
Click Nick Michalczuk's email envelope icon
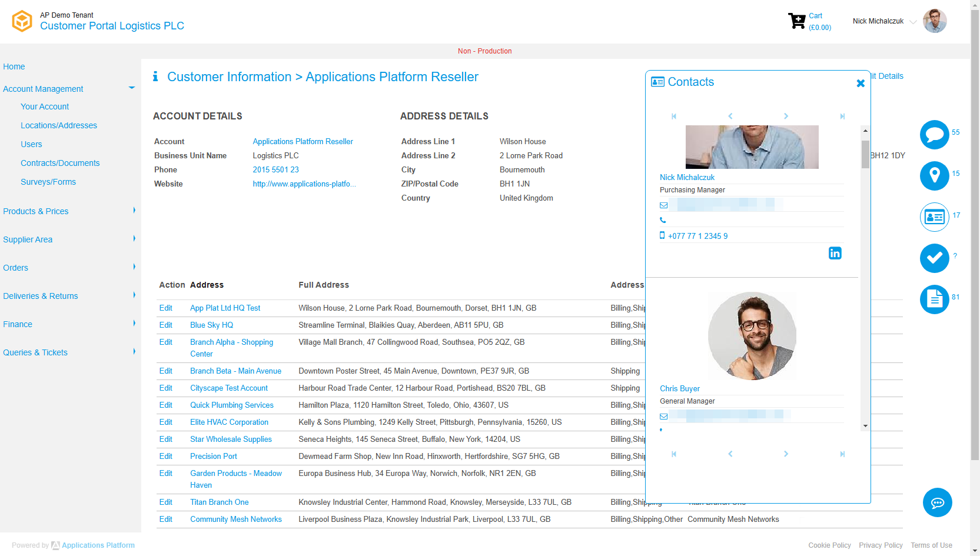click(x=663, y=205)
